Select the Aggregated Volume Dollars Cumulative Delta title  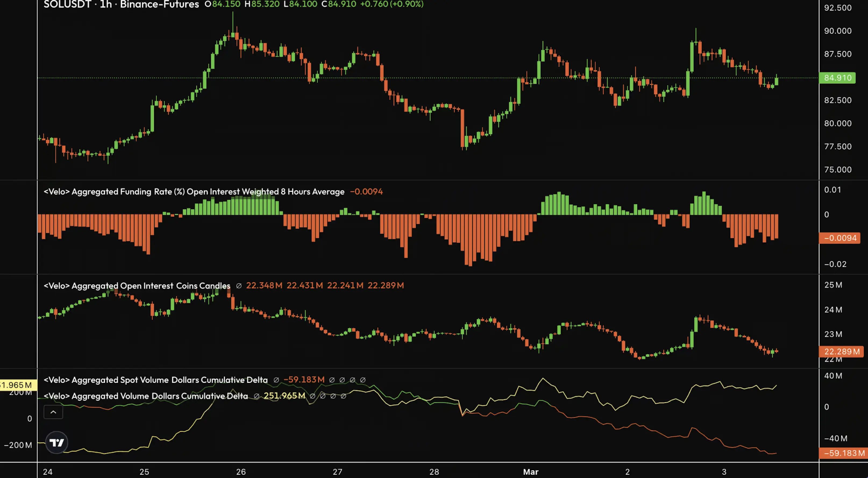click(x=145, y=396)
